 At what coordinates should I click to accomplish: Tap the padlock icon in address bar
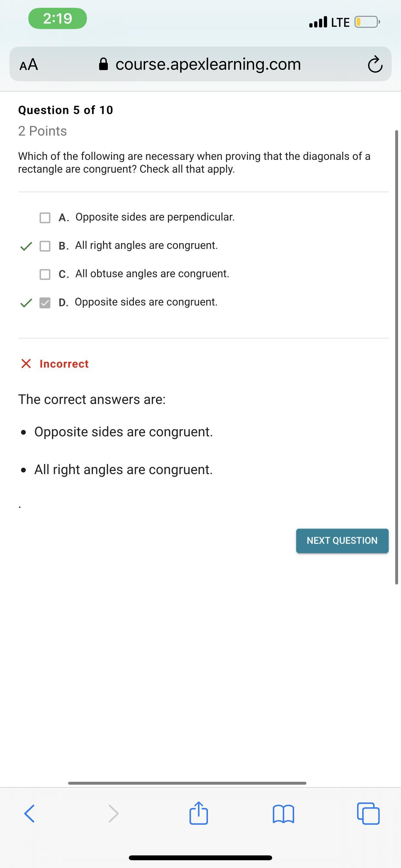(x=103, y=64)
